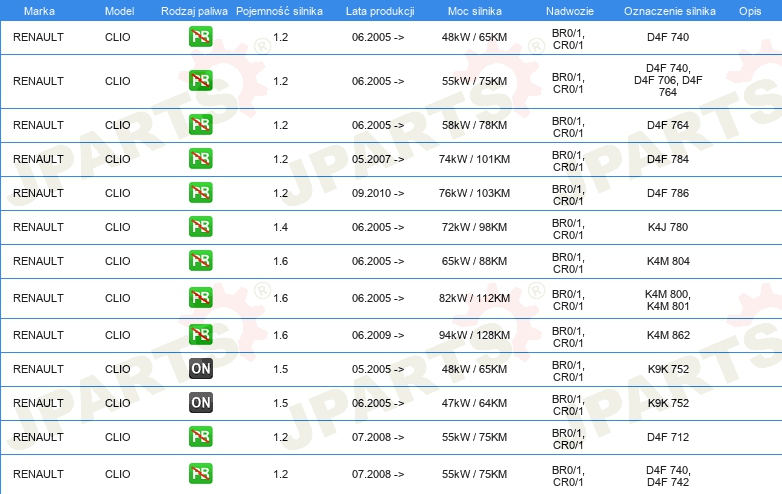782x494 pixels.
Task: Select the 82kW / 112KM power cell
Action: pyautogui.click(x=474, y=299)
